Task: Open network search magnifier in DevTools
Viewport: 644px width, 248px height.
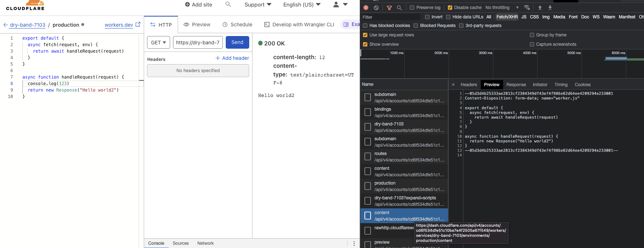Action: (399, 8)
